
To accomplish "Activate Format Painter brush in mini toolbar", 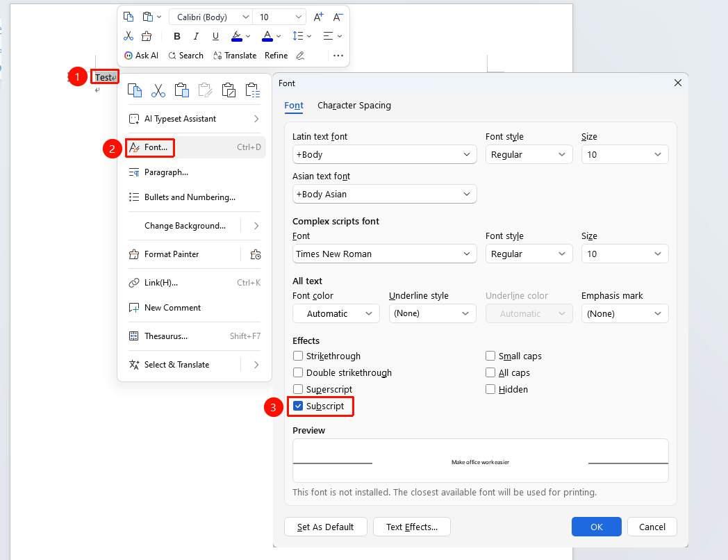I will [147, 35].
